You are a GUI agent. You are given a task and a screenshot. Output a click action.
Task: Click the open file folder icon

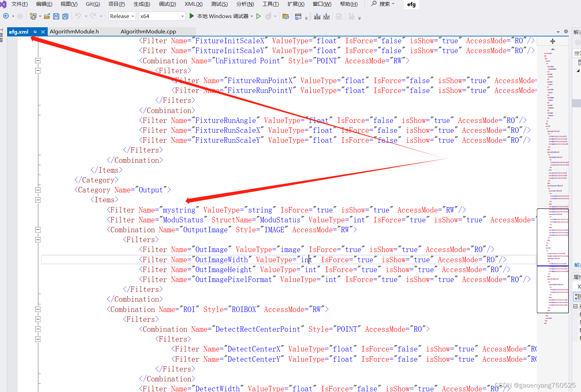(x=47, y=16)
